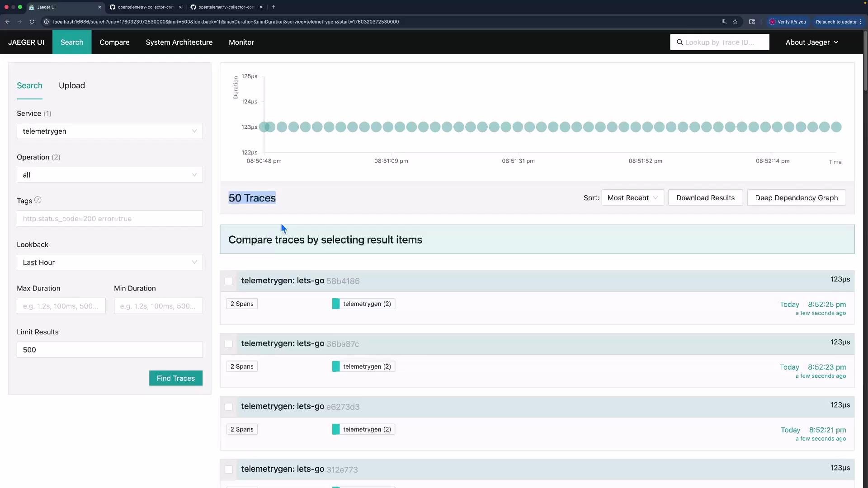Click the Verify it's you profile chip
The width and height of the screenshot is (868, 488).
[788, 22]
